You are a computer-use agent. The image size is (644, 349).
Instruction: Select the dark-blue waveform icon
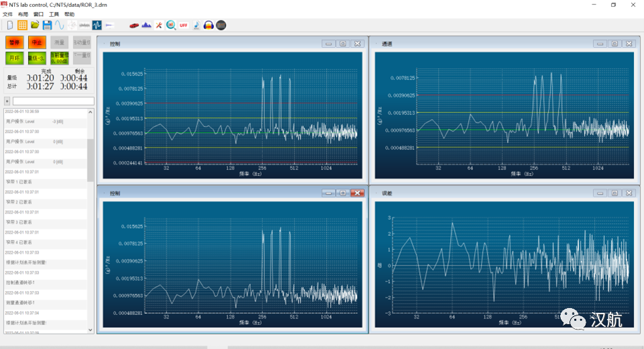[x=97, y=25]
